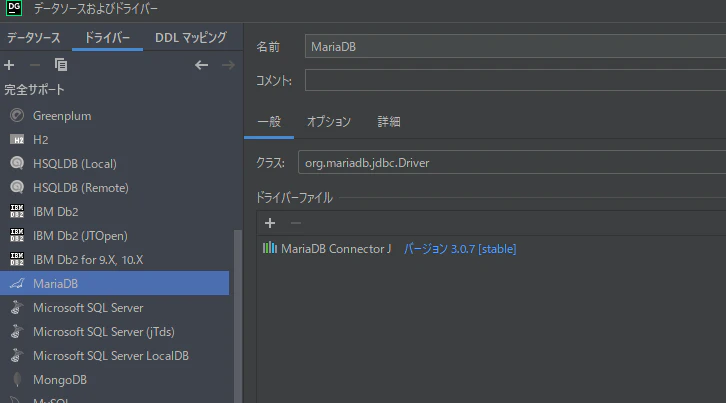Click the MongoDB leaf icon
This screenshot has height=403, width=726.
point(17,379)
